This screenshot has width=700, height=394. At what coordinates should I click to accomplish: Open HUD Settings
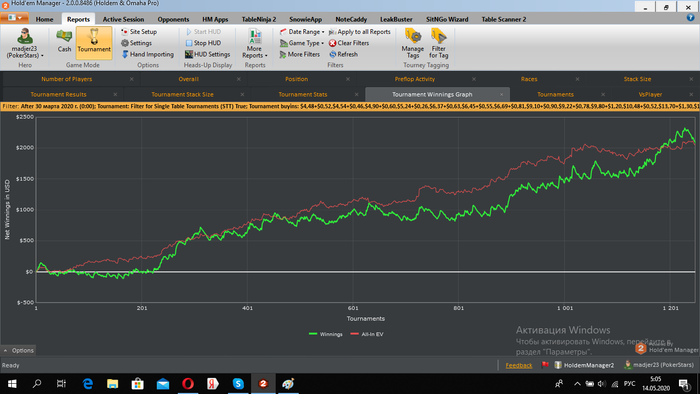(208, 54)
